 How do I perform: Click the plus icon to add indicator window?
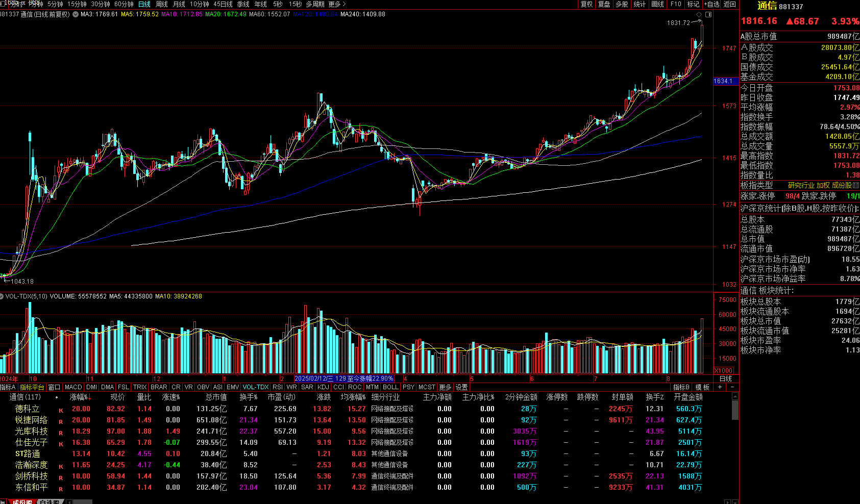(720, 387)
